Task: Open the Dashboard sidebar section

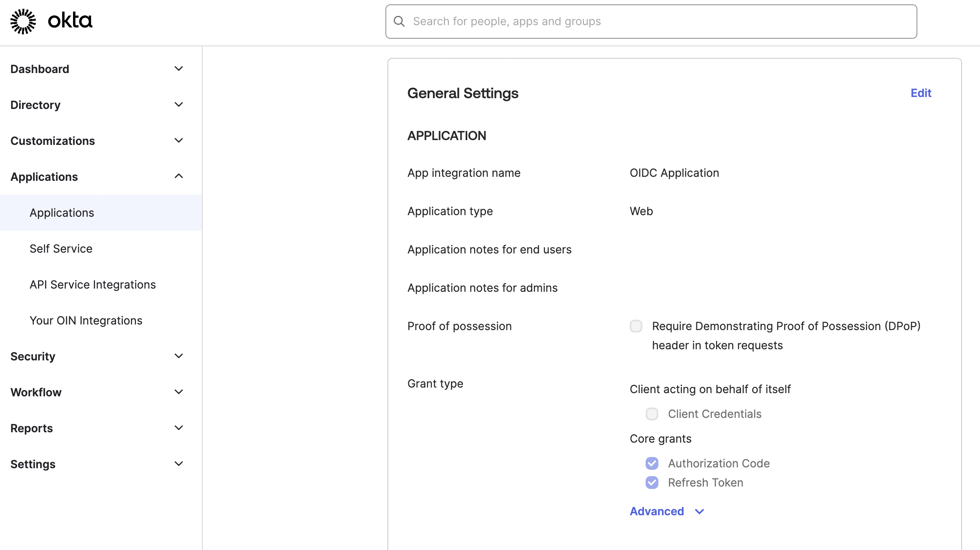Action: (40, 69)
